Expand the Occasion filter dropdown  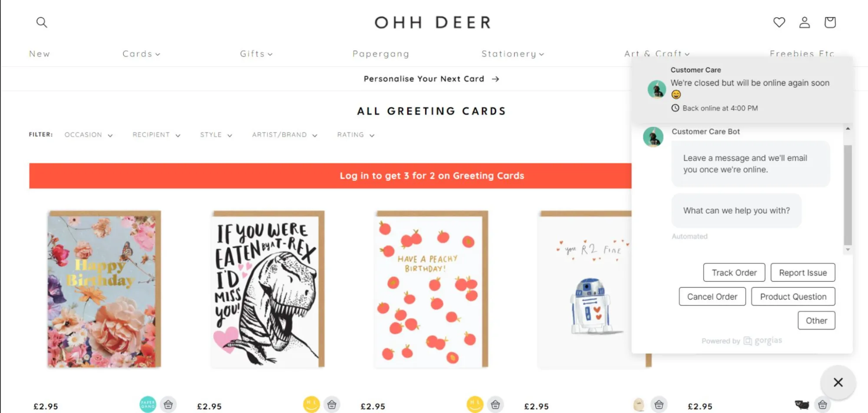pos(89,135)
